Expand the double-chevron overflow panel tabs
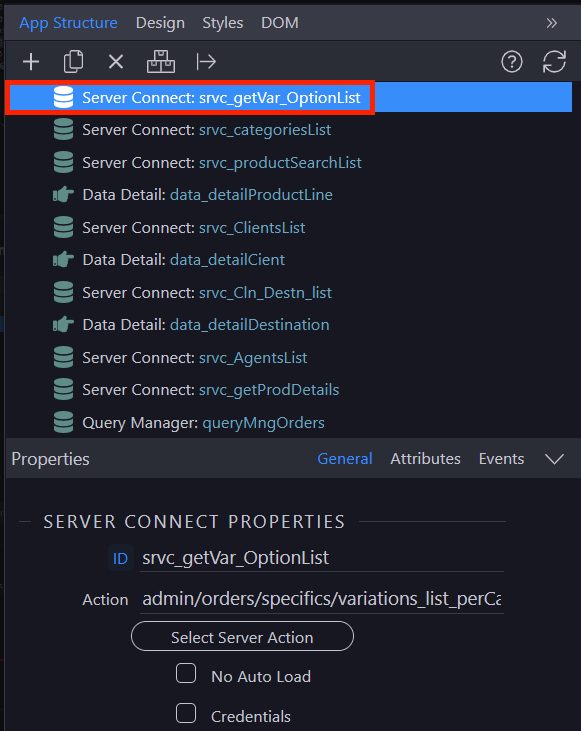Viewport: 581px width, 731px height. click(x=552, y=23)
